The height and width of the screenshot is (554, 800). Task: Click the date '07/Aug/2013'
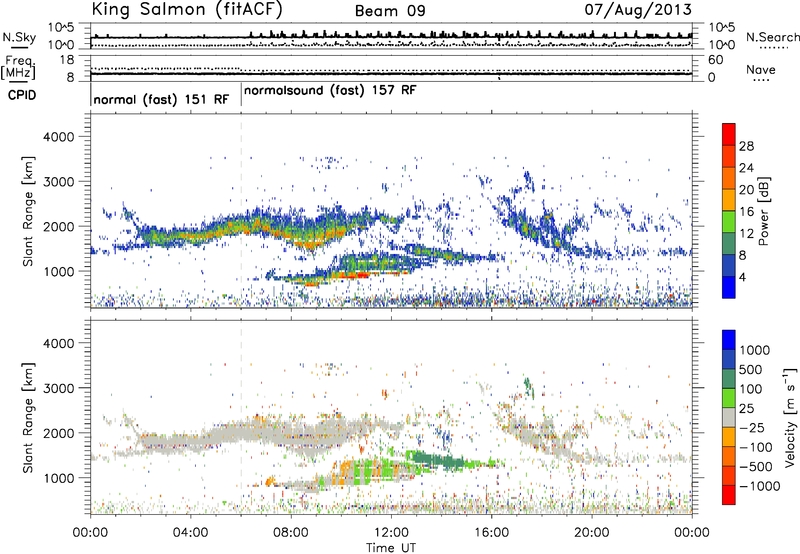(x=638, y=10)
